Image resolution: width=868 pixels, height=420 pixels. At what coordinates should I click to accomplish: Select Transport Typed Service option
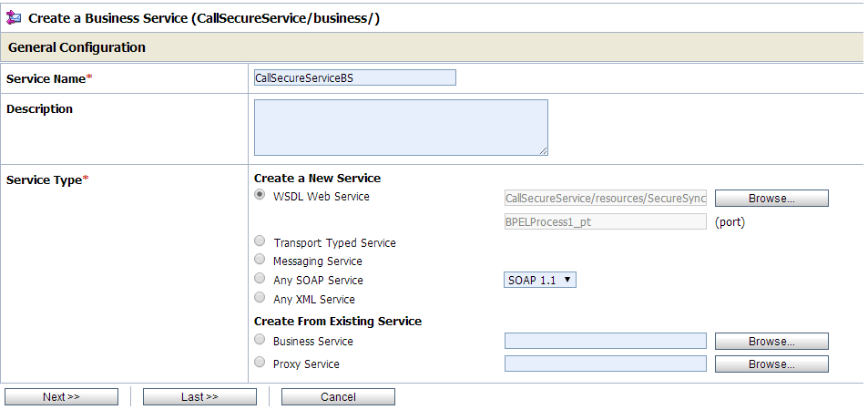[x=260, y=241]
